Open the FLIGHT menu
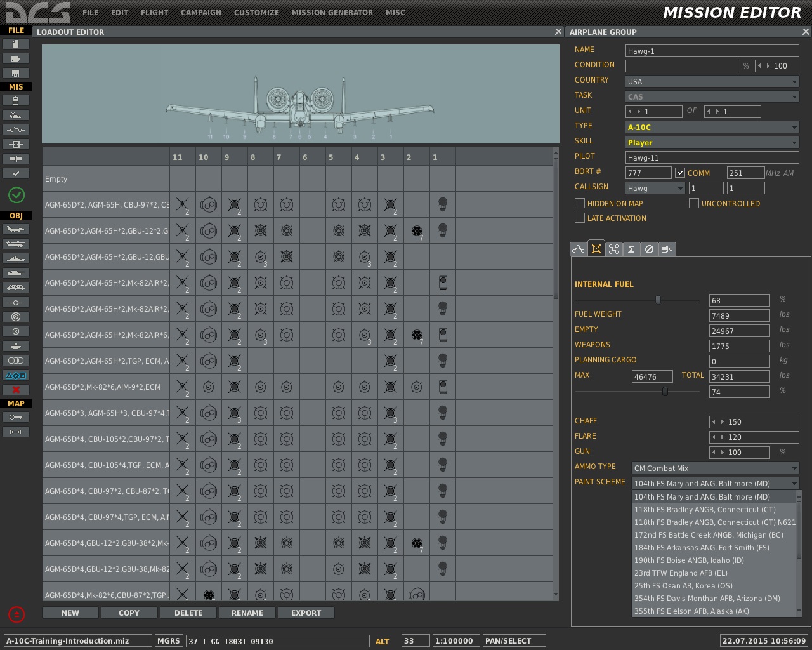812x650 pixels. pyautogui.click(x=154, y=13)
